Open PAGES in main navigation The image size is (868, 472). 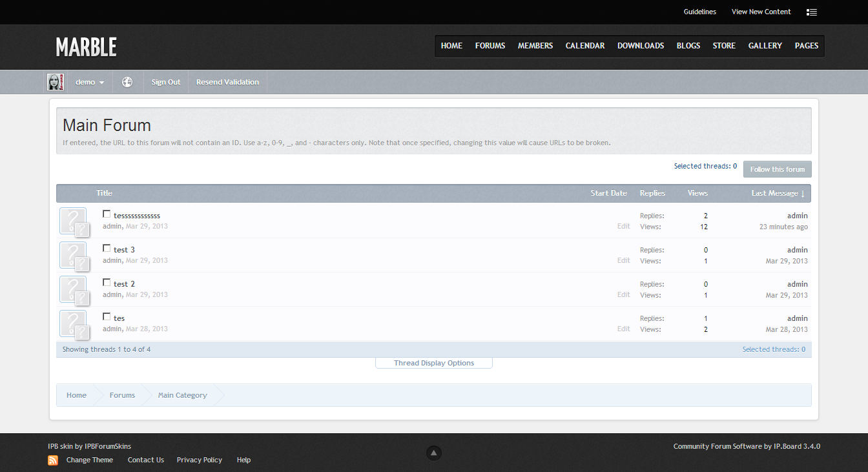tap(807, 46)
